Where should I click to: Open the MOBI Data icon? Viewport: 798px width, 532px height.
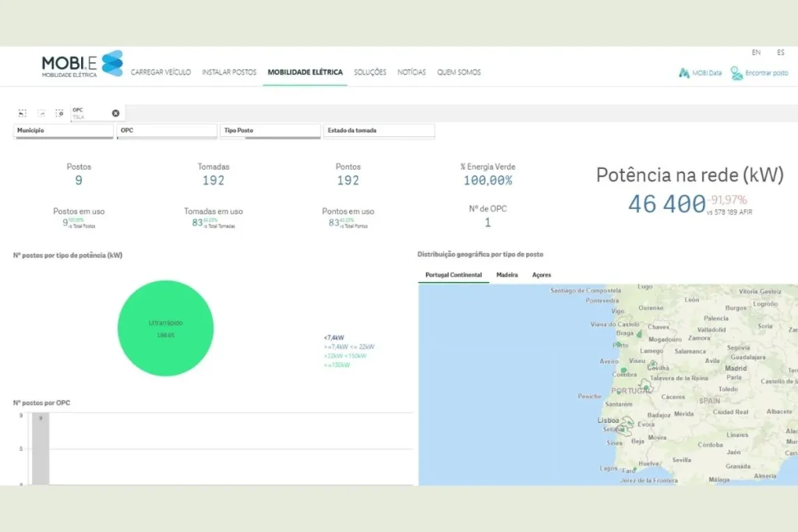pos(684,73)
